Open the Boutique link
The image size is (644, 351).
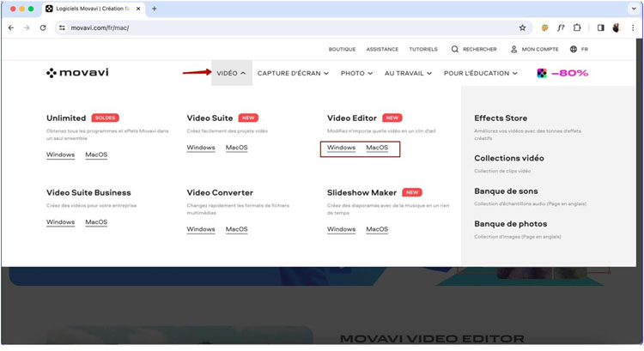(342, 49)
